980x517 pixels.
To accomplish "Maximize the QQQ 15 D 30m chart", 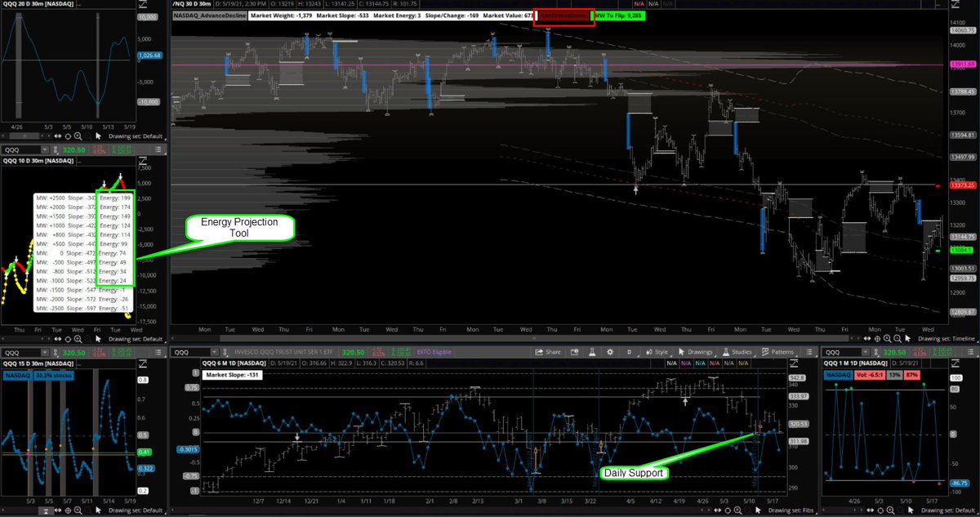I will point(142,363).
